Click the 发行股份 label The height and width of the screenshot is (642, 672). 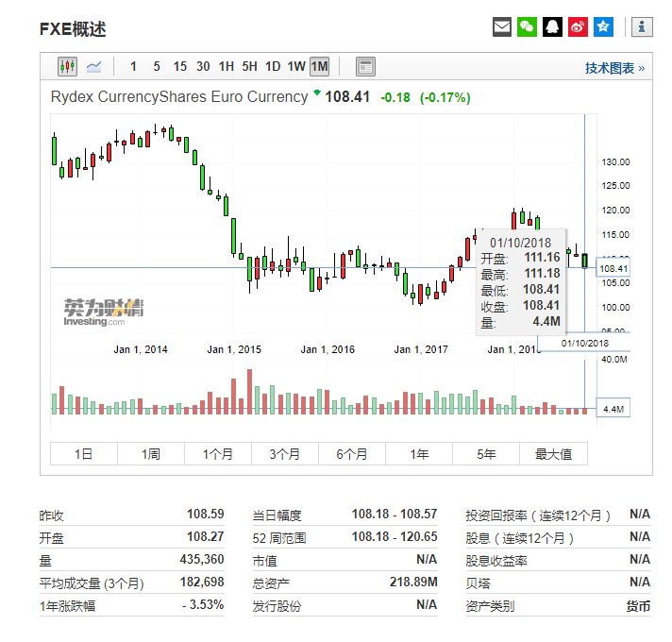[277, 606]
